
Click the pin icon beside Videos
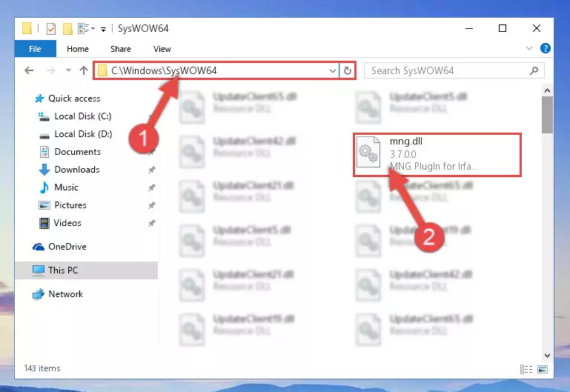(152, 223)
